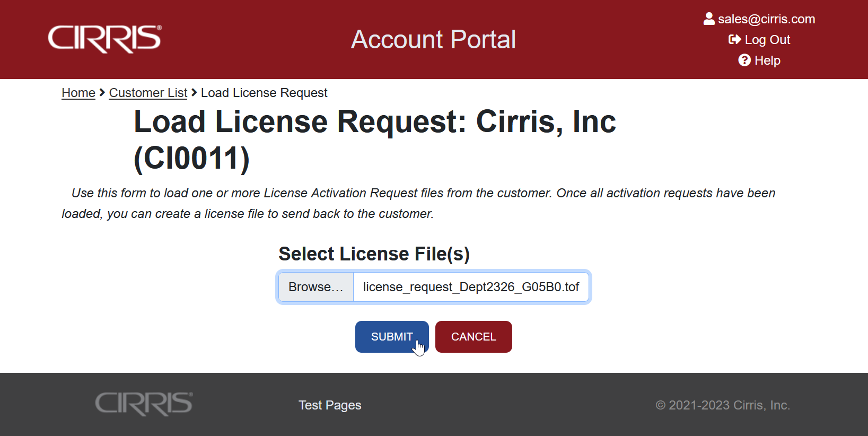Click the Cirris logo in the header
The height and width of the screenshot is (436, 868).
pos(104,39)
